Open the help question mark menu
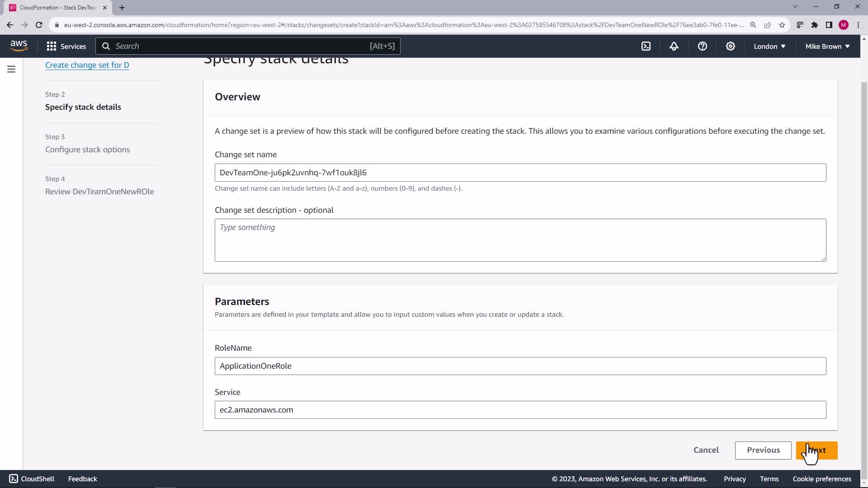 [702, 46]
